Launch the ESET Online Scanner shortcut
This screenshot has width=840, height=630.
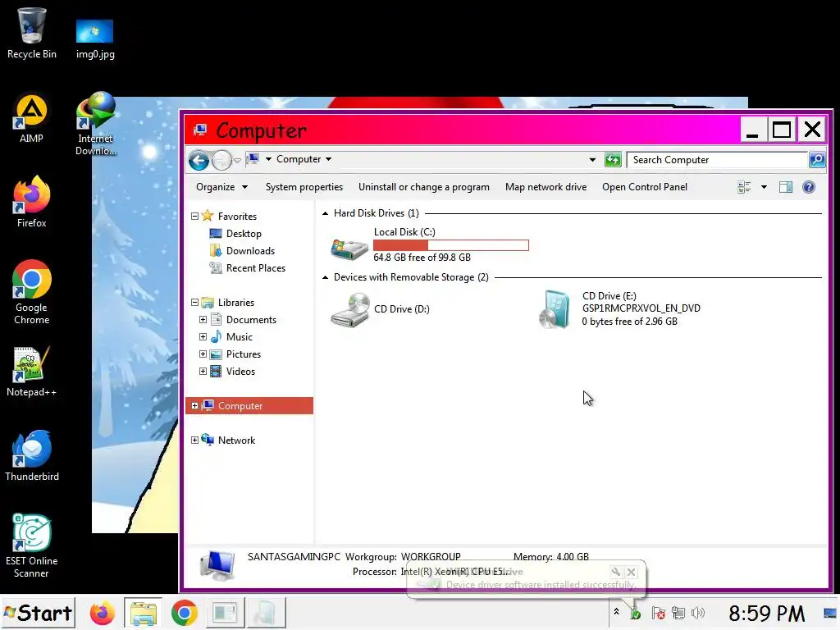(32, 546)
